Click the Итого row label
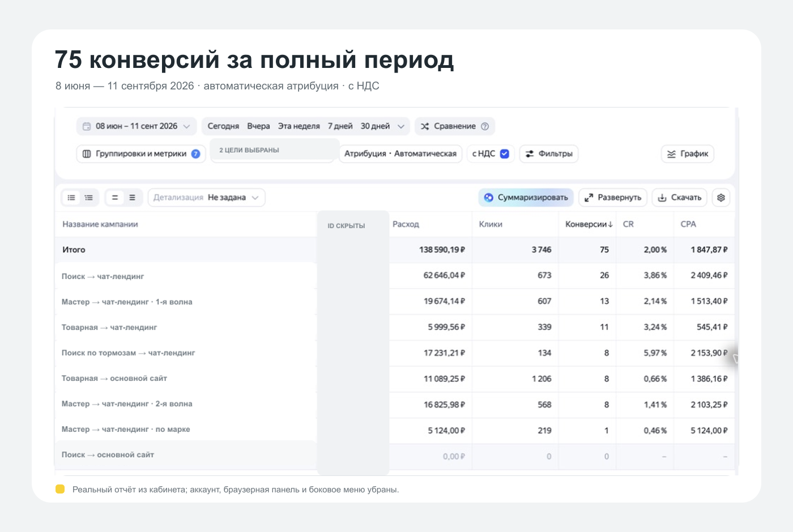The width and height of the screenshot is (793, 532). coord(74,250)
